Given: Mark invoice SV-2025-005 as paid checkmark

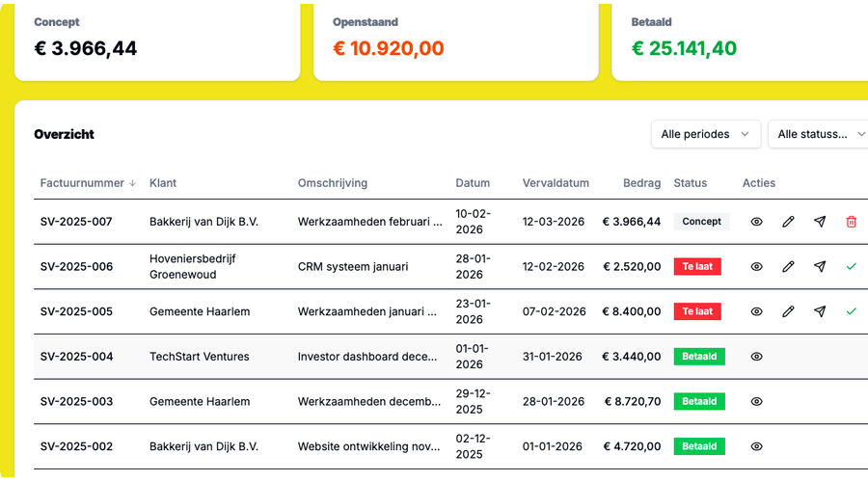Looking at the screenshot, I should tap(851, 311).
